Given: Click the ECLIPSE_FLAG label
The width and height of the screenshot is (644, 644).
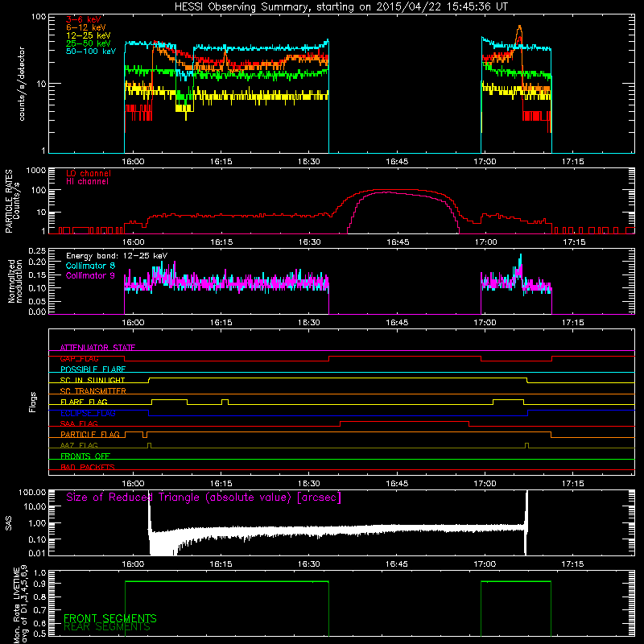Looking at the screenshot, I should [88, 413].
